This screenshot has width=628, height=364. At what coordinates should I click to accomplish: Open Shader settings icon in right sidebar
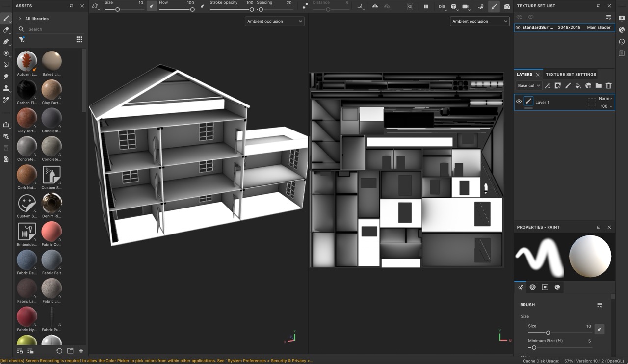622,30
